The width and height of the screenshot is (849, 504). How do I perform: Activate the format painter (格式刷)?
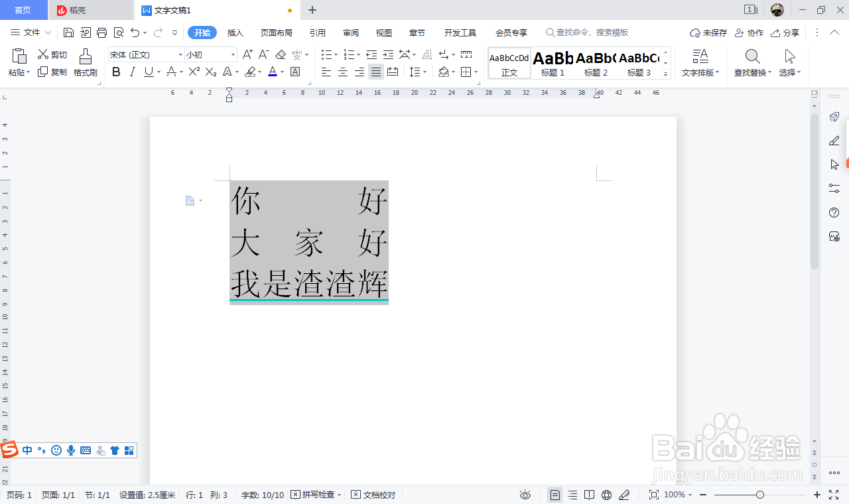point(85,63)
